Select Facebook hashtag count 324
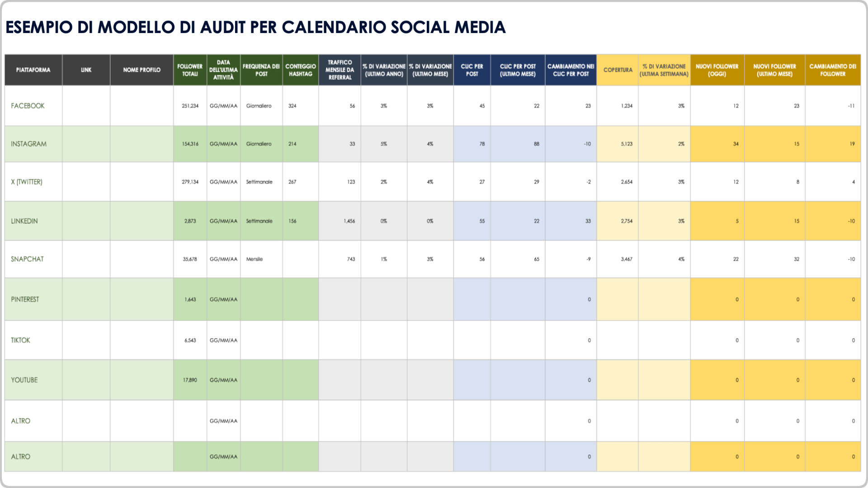Viewport: 868px width, 488px height. (x=301, y=106)
